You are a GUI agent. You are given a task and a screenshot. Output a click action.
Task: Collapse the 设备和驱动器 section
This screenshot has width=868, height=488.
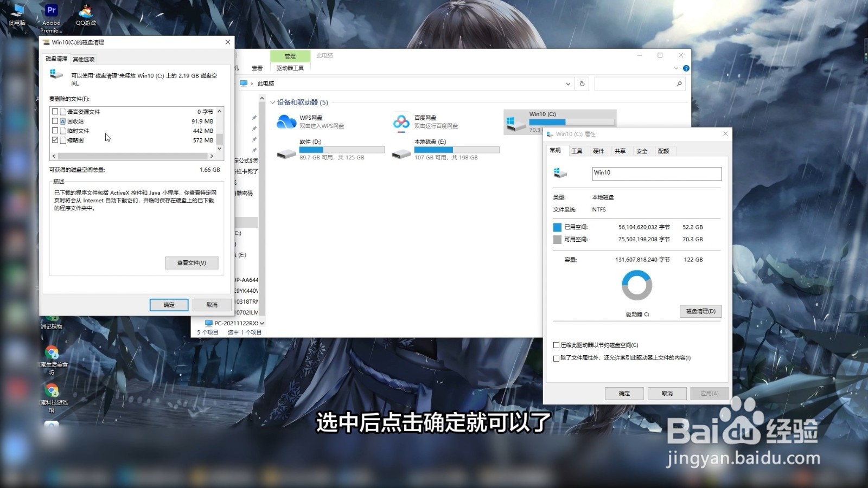tap(273, 102)
